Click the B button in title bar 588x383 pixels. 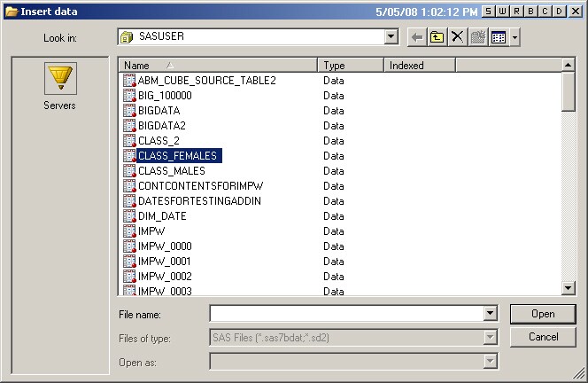[x=531, y=11]
